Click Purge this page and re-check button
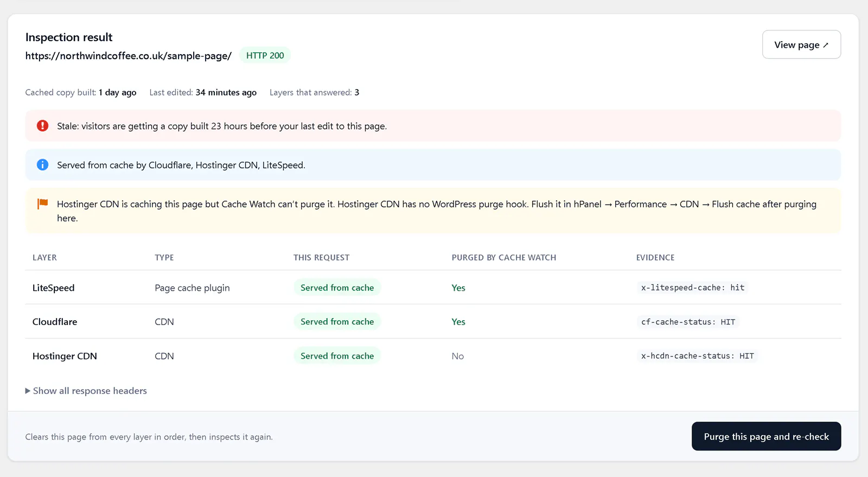This screenshot has height=477, width=868. (x=766, y=436)
